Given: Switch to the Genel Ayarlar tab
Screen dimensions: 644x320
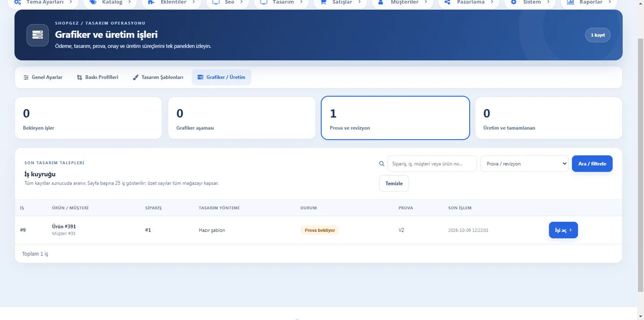Looking at the screenshot, I should [43, 77].
